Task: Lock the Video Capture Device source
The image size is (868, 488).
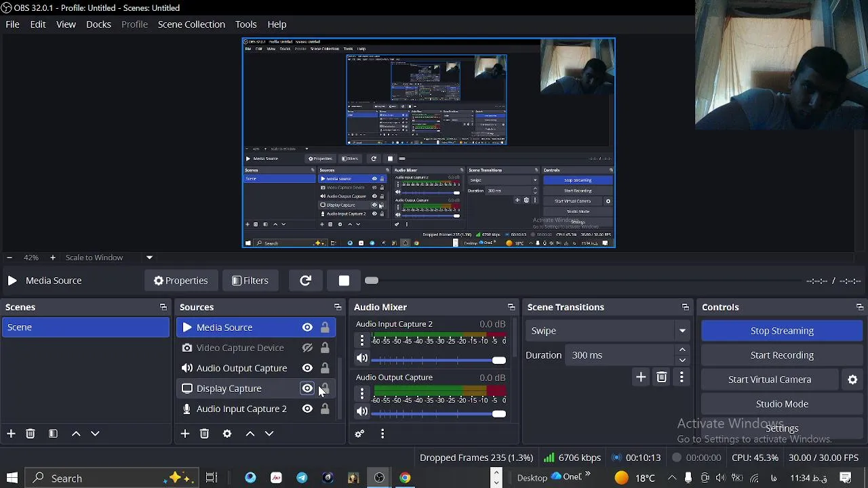Action: pos(325,348)
